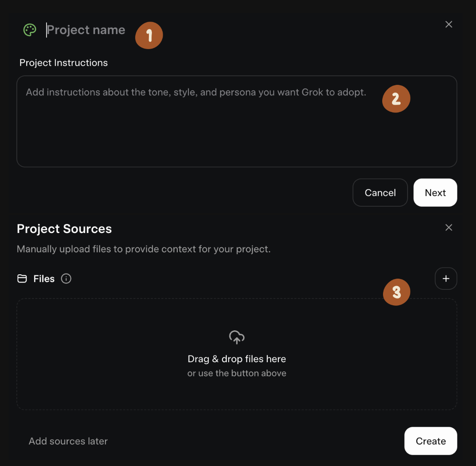Click the folder icon beside Files

click(22, 279)
